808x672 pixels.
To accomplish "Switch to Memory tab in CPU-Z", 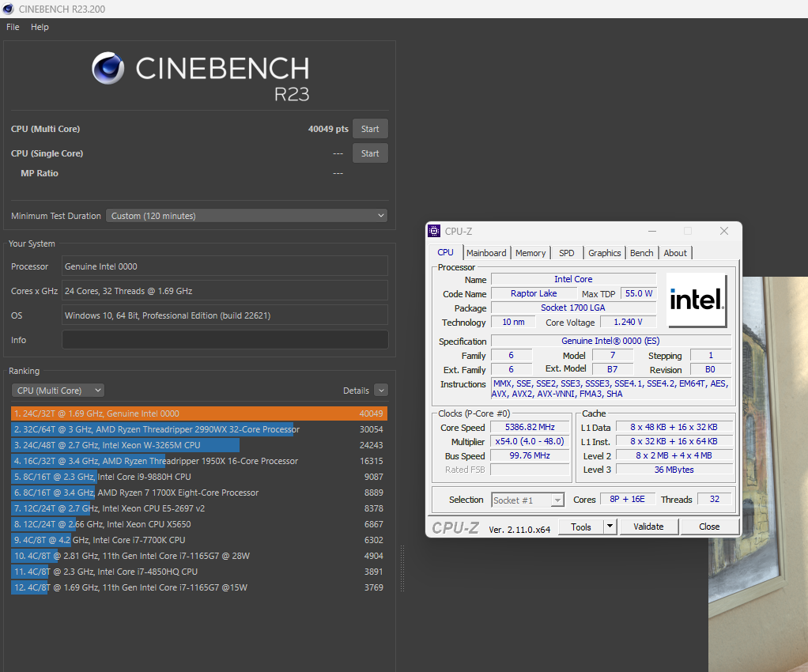I will point(530,253).
